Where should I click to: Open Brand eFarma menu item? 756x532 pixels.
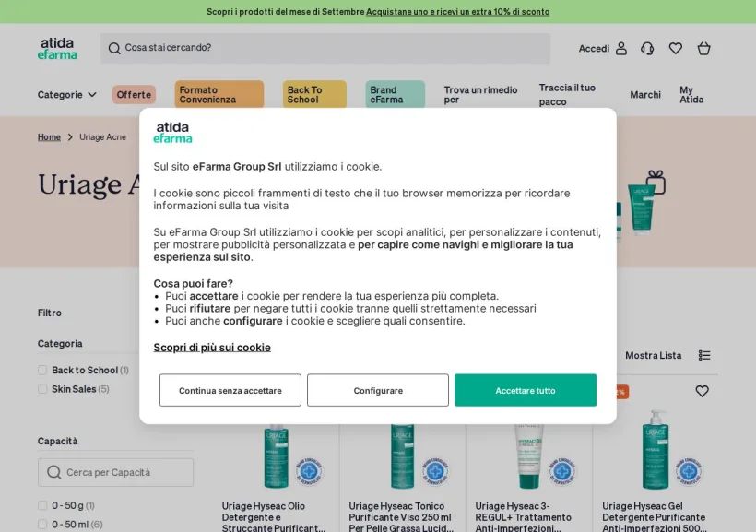[395, 95]
